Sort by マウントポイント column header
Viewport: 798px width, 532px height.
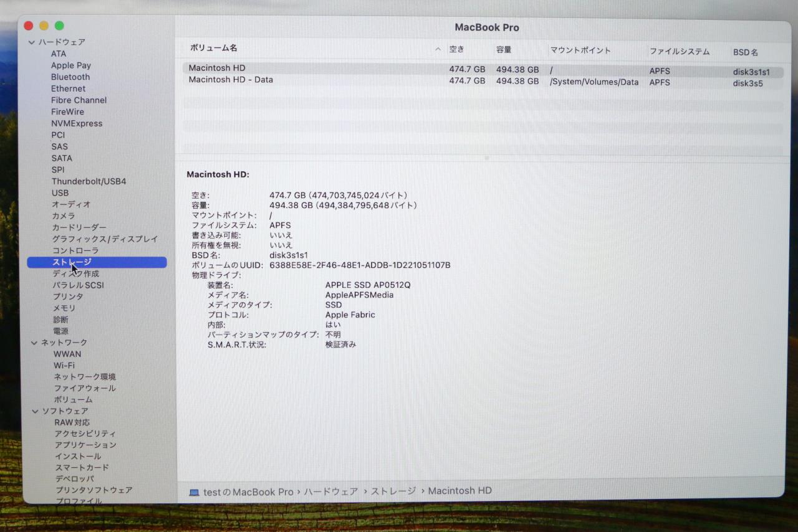[580, 50]
